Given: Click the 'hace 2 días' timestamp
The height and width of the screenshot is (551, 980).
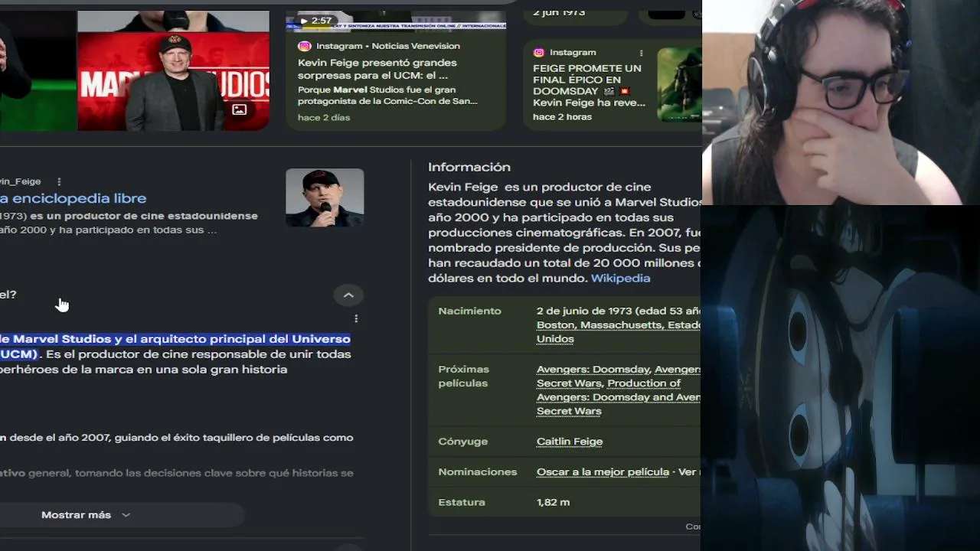Looking at the screenshot, I should (x=324, y=118).
